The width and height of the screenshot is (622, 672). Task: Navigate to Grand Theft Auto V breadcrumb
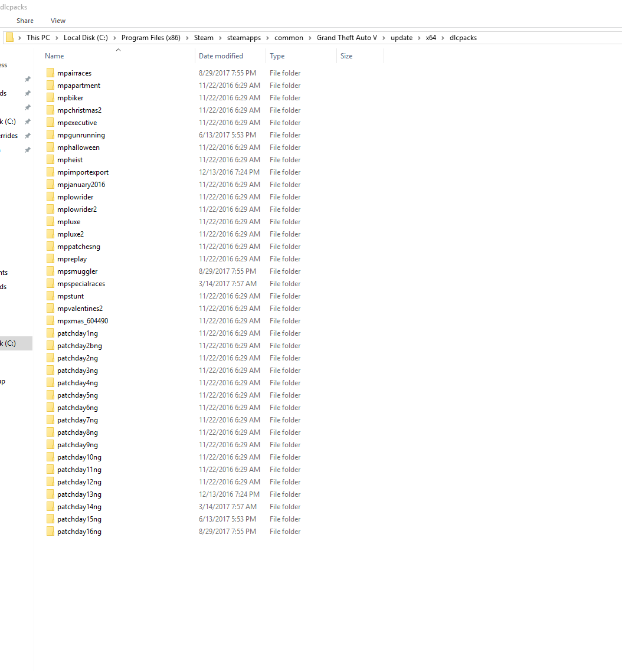coord(347,38)
